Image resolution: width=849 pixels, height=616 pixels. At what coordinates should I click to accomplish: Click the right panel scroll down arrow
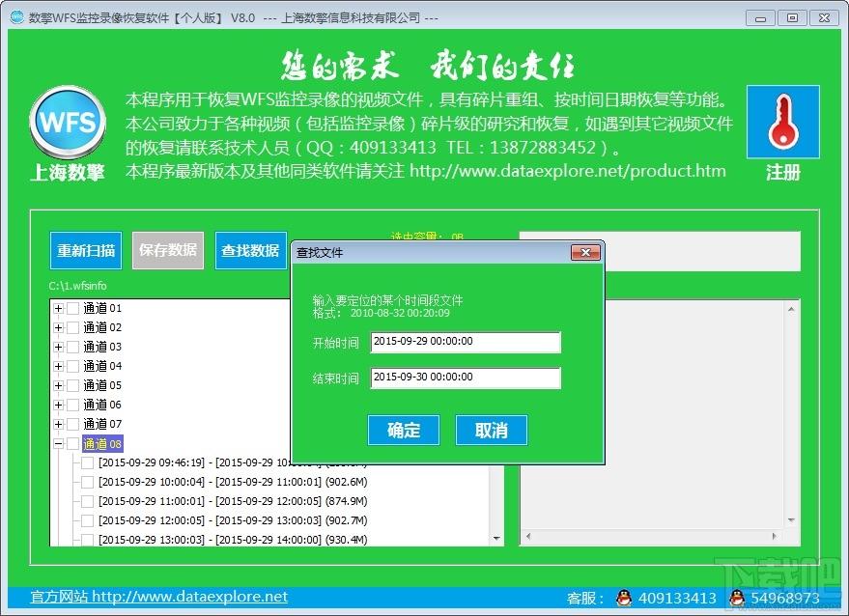(x=791, y=520)
